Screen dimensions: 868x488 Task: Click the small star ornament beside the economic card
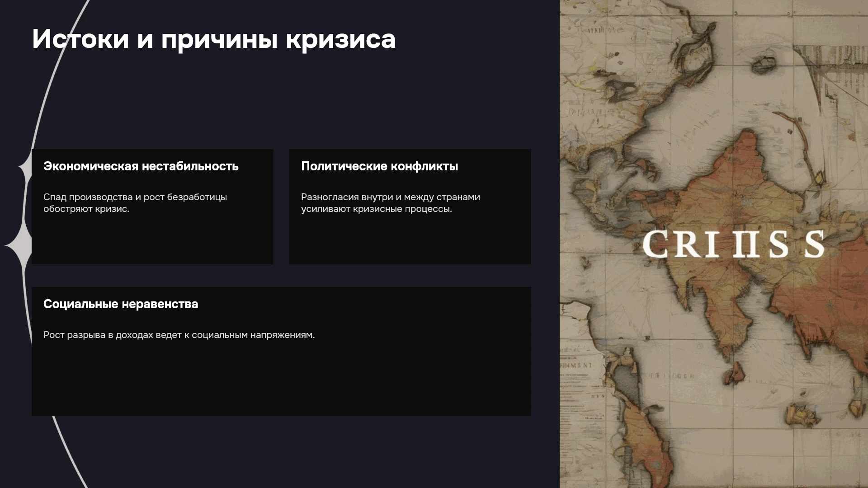(25, 168)
